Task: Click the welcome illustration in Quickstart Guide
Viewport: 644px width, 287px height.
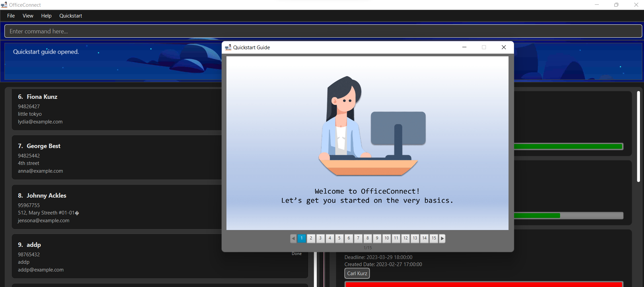Action: click(x=372, y=126)
